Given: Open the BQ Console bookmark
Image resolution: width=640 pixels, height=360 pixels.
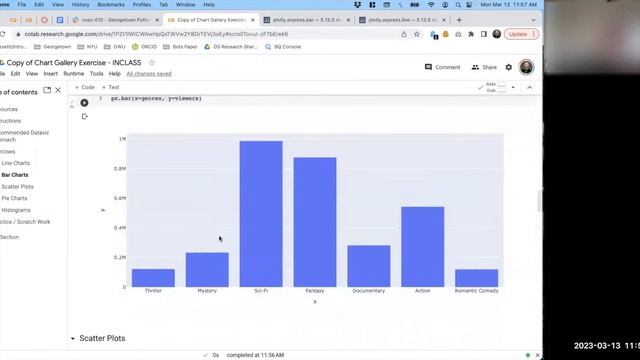Looking at the screenshot, I should [x=283, y=47].
